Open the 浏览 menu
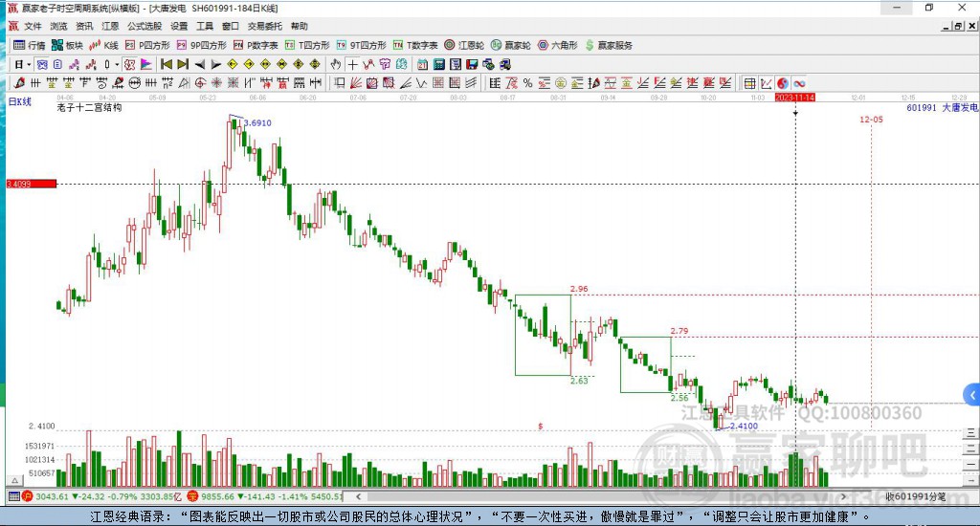Viewport: 980px width, 526px height. (x=58, y=26)
